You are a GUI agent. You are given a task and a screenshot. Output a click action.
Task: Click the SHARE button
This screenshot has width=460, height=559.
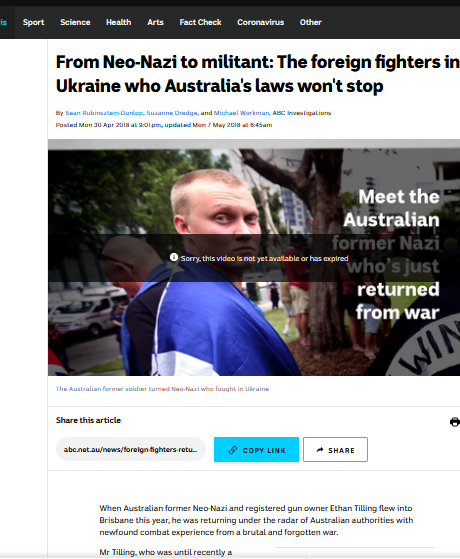[335, 450]
